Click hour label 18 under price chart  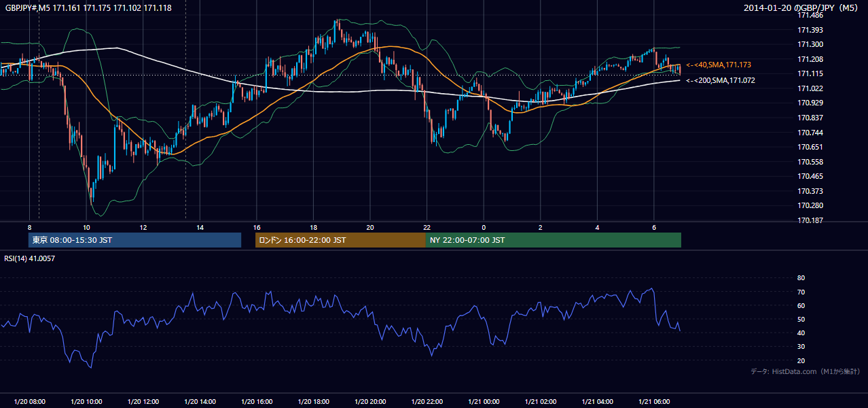coord(313,227)
